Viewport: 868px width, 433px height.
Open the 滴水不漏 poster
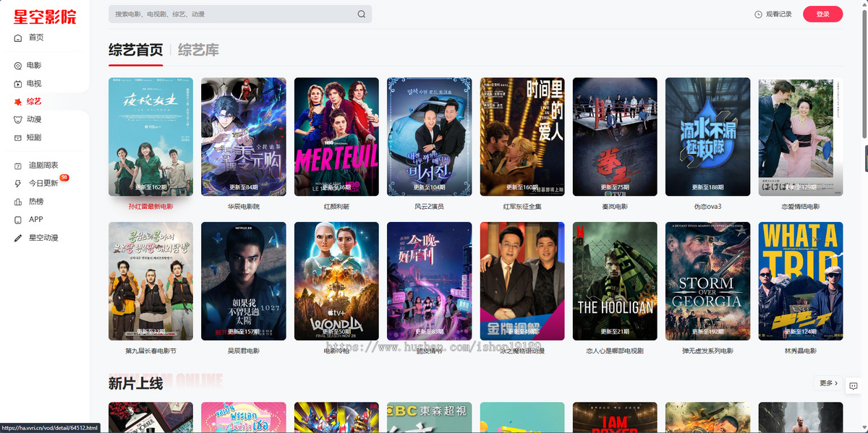point(707,137)
